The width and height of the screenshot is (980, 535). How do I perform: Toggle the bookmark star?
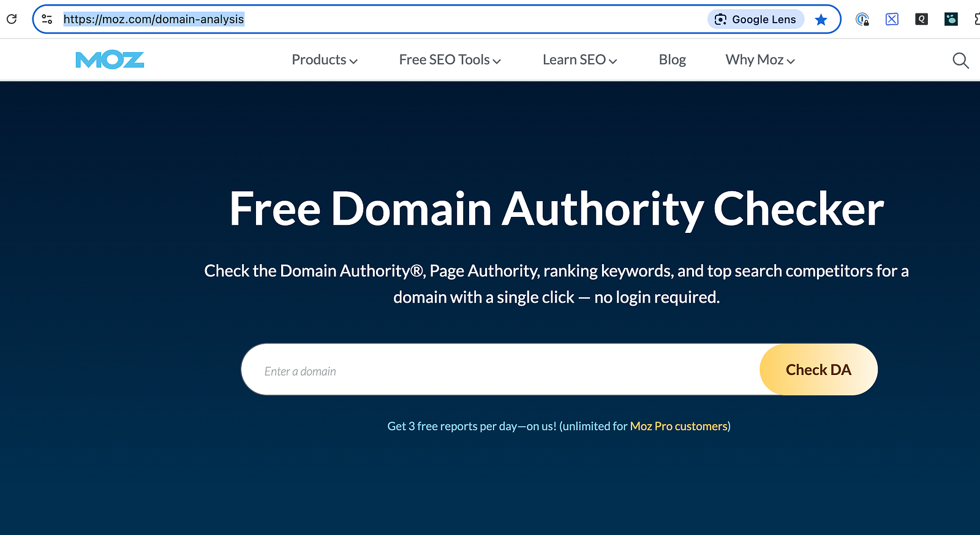pyautogui.click(x=821, y=20)
